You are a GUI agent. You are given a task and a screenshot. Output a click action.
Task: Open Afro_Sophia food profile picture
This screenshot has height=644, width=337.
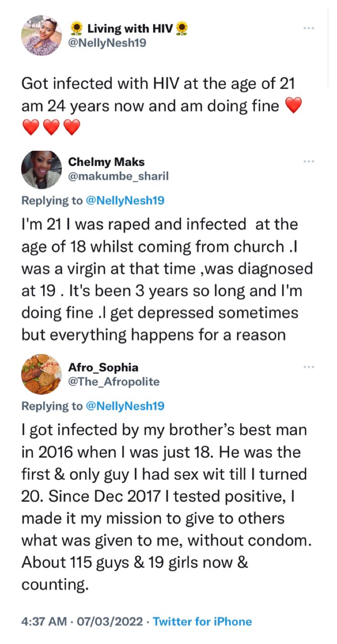[41, 374]
